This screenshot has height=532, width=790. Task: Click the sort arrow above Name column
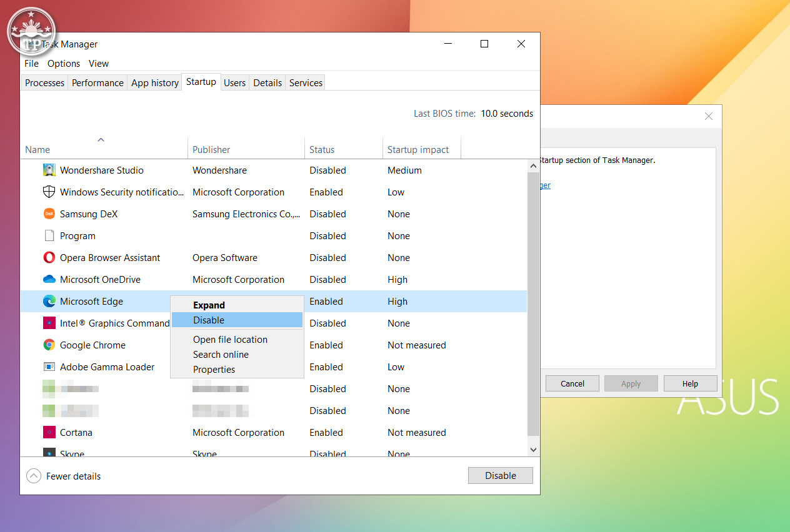(x=101, y=139)
